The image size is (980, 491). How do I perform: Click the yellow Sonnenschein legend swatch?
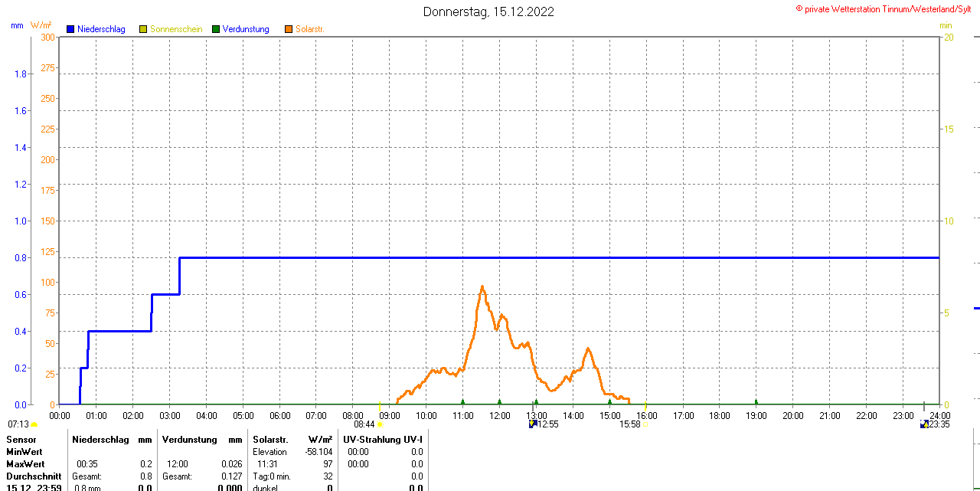143,29
